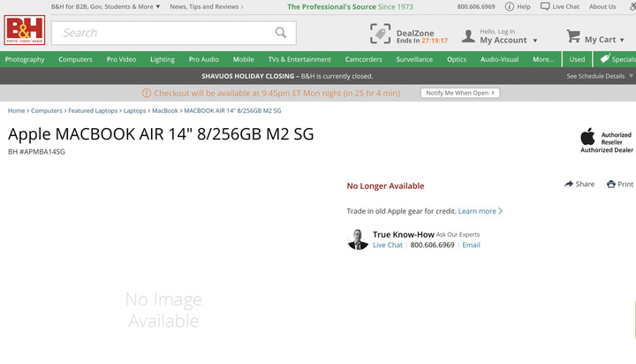Expand the See Schedule Details menu
Screen dimensions: 636x364
coord(599,76)
